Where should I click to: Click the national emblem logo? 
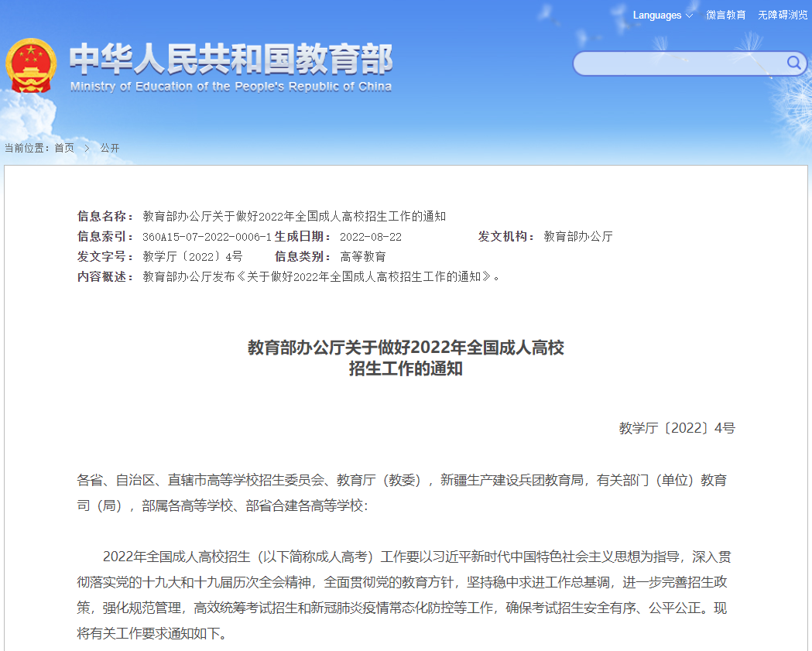pos(31,66)
